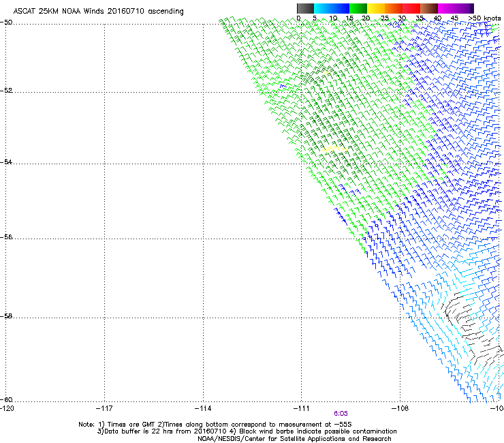504x443 pixels.
Task: Click the gray 0-5 knots color swatch
Action: point(305,8)
